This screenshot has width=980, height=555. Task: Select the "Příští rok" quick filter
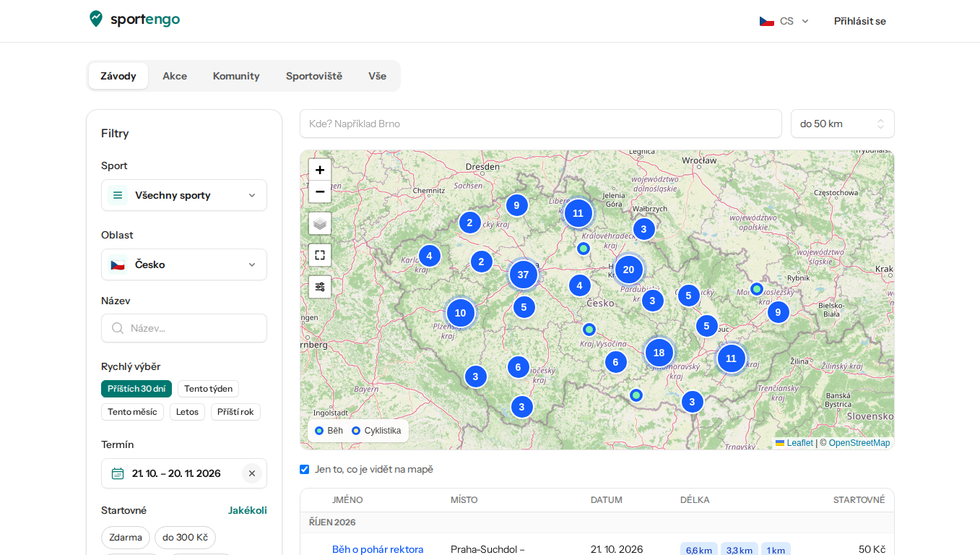pyautogui.click(x=235, y=412)
